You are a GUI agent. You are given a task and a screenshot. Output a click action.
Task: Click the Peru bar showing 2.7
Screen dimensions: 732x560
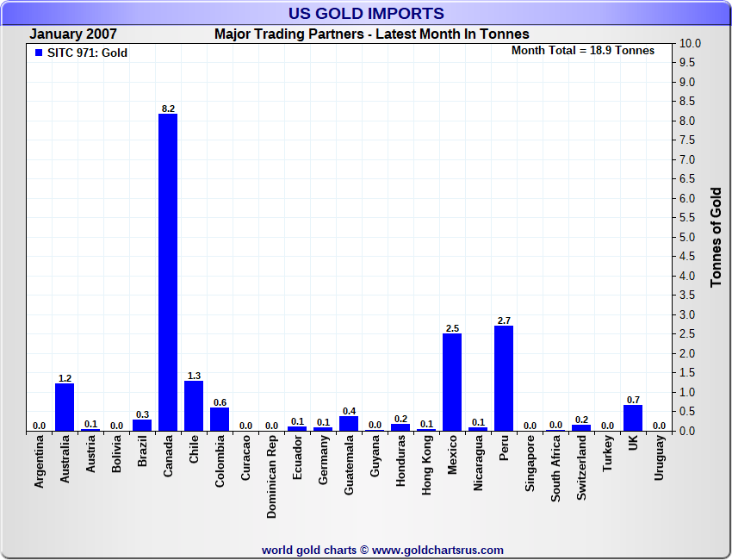(x=504, y=378)
